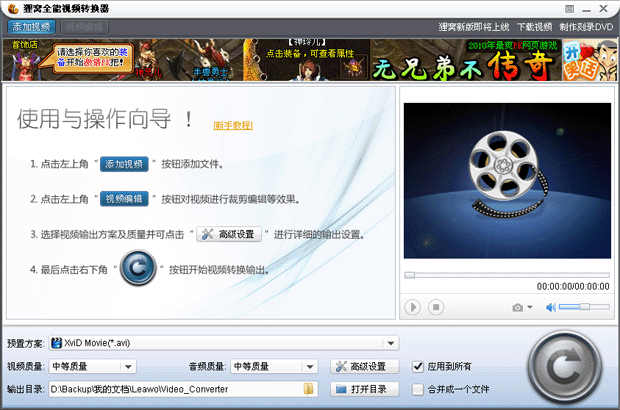
Task: Open the 视频质量 dropdown
Action: click(x=130, y=366)
